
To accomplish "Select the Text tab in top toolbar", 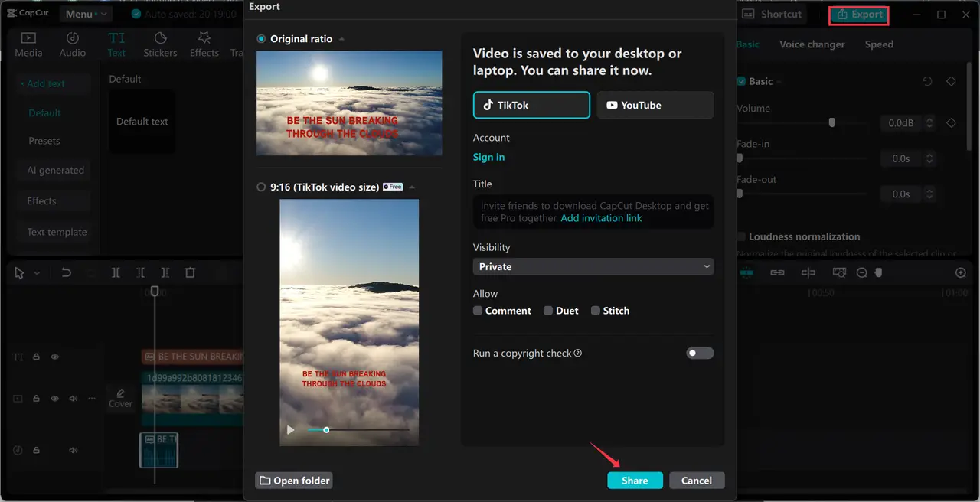I will pos(116,44).
